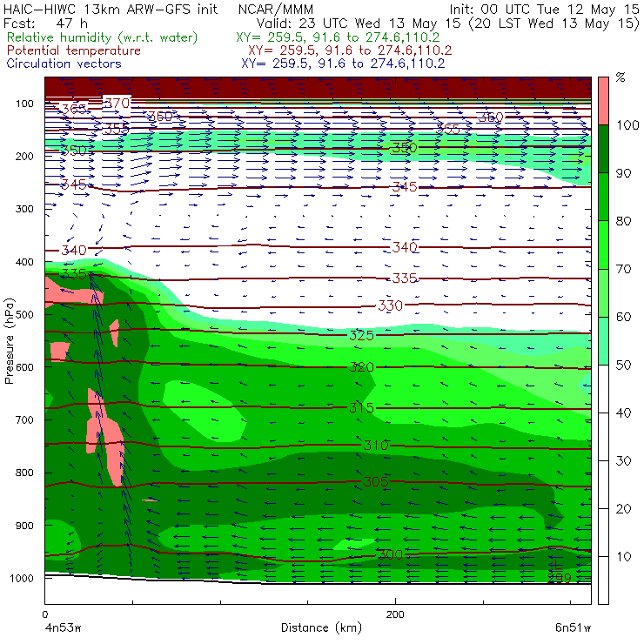Click the blue XY coordinates line

(343, 64)
